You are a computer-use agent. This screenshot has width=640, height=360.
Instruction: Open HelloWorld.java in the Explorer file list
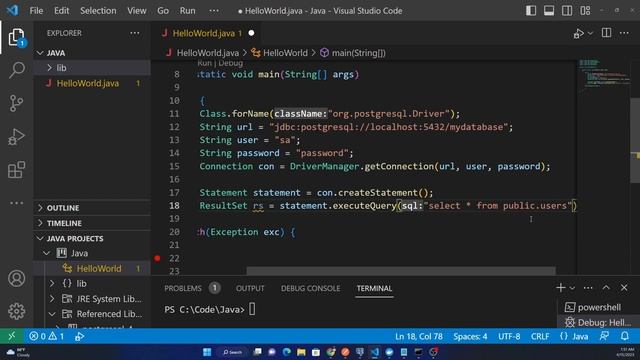click(92, 83)
